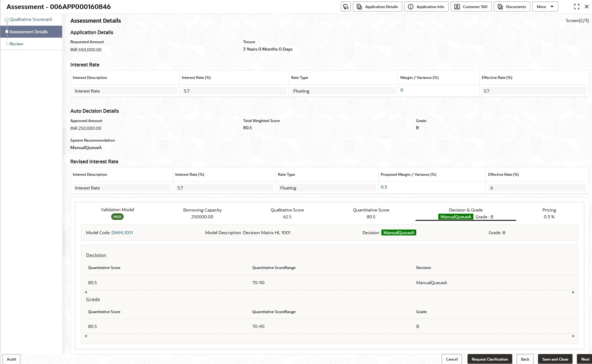The width and height of the screenshot is (592, 364).
Task: Click the Proposed Margin / Variance 0.3 link
Action: (x=384, y=187)
